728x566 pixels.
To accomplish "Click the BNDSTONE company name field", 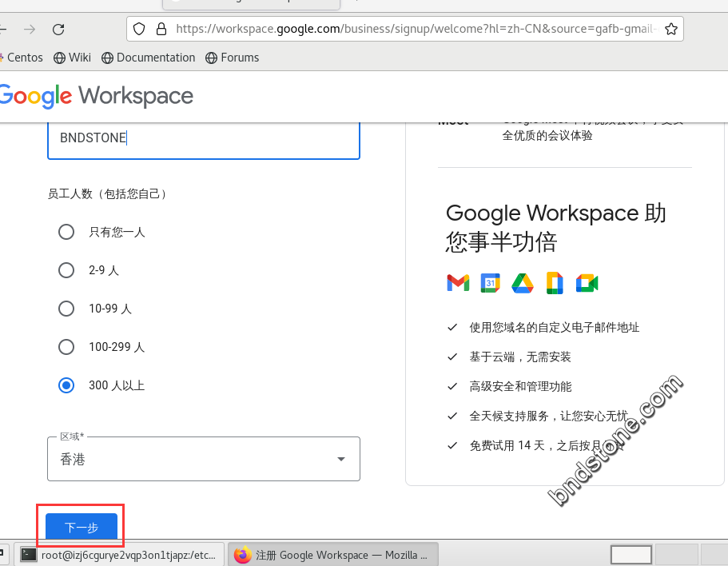I will [204, 139].
